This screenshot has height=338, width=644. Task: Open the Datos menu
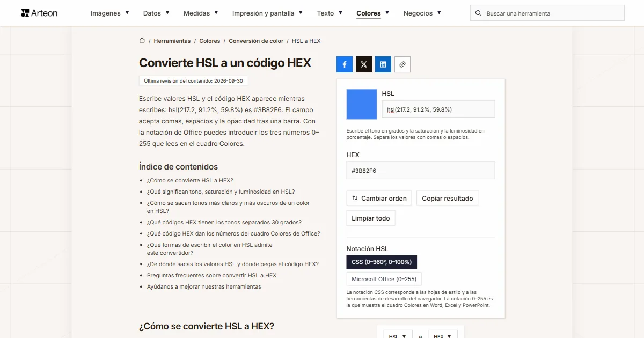(x=156, y=13)
